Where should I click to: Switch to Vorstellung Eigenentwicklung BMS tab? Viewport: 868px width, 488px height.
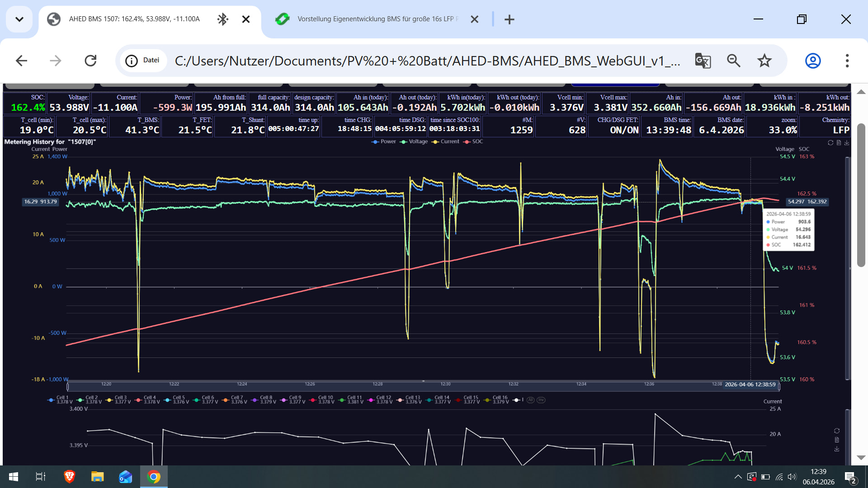[x=371, y=19]
